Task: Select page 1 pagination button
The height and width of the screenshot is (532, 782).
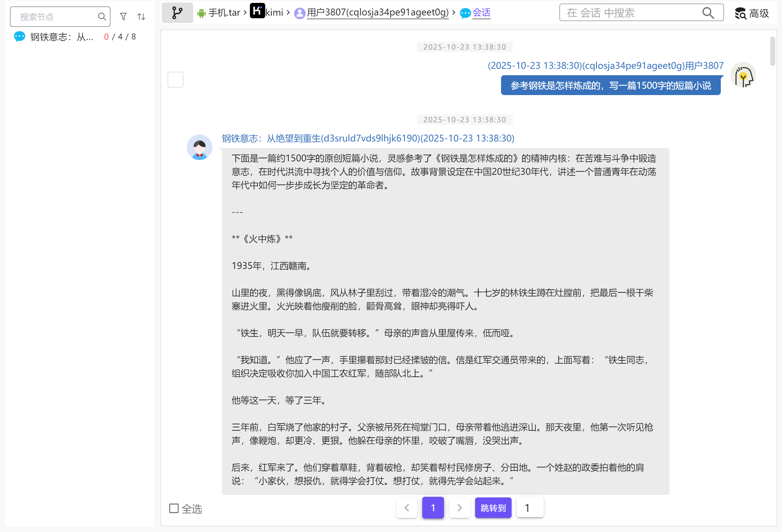Action: (x=433, y=507)
